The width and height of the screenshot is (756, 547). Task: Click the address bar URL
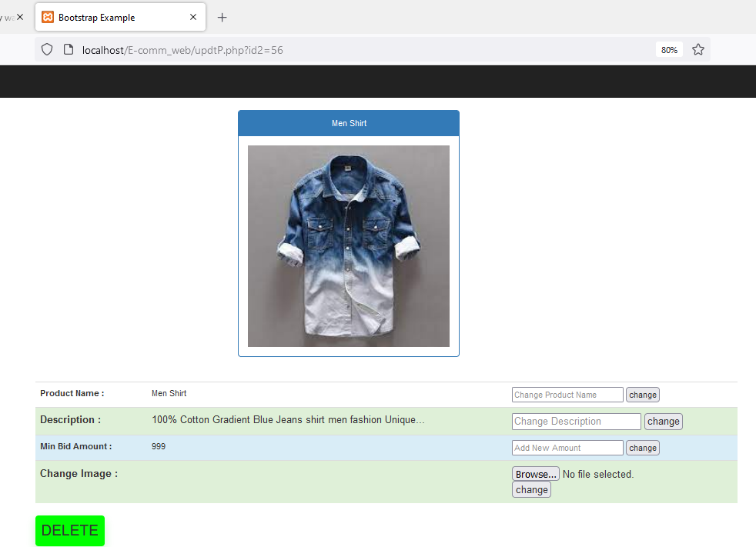click(x=182, y=50)
